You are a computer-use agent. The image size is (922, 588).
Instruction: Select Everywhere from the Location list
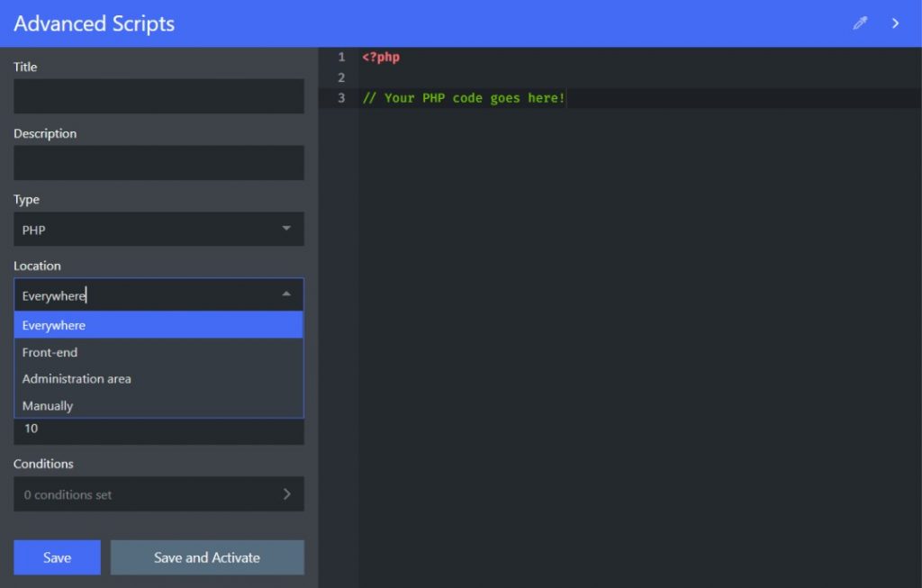tap(158, 325)
